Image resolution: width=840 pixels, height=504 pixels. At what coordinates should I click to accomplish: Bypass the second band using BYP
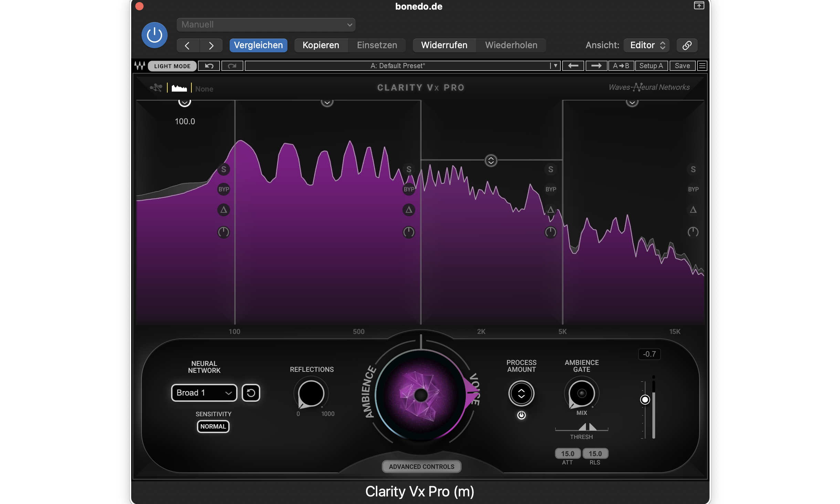pyautogui.click(x=409, y=189)
